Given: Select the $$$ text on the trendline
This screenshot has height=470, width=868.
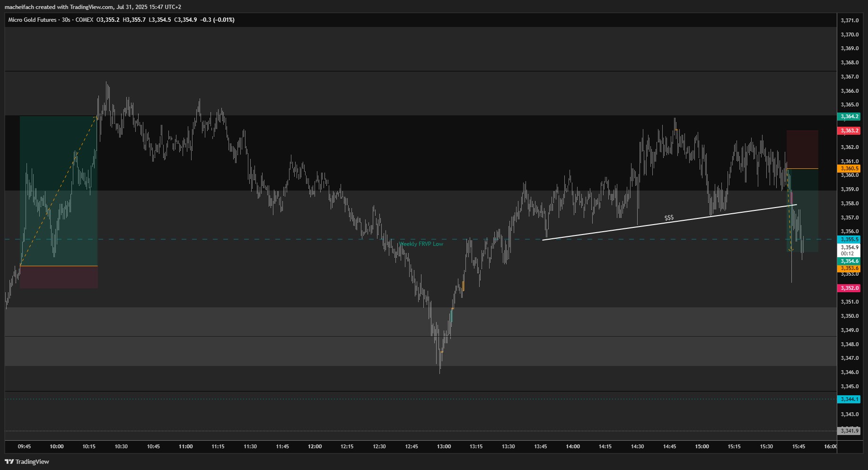Looking at the screenshot, I should (669, 218).
